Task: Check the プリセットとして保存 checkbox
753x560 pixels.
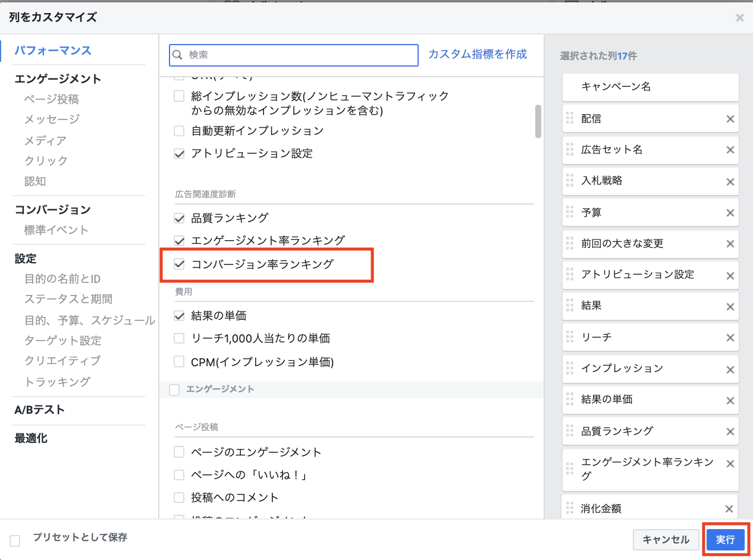Action: [x=15, y=540]
